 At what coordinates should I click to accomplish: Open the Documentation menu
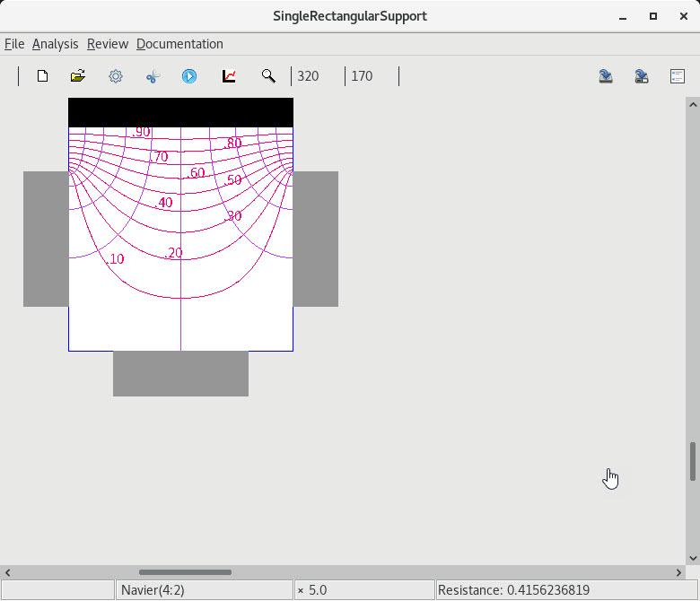(x=179, y=44)
